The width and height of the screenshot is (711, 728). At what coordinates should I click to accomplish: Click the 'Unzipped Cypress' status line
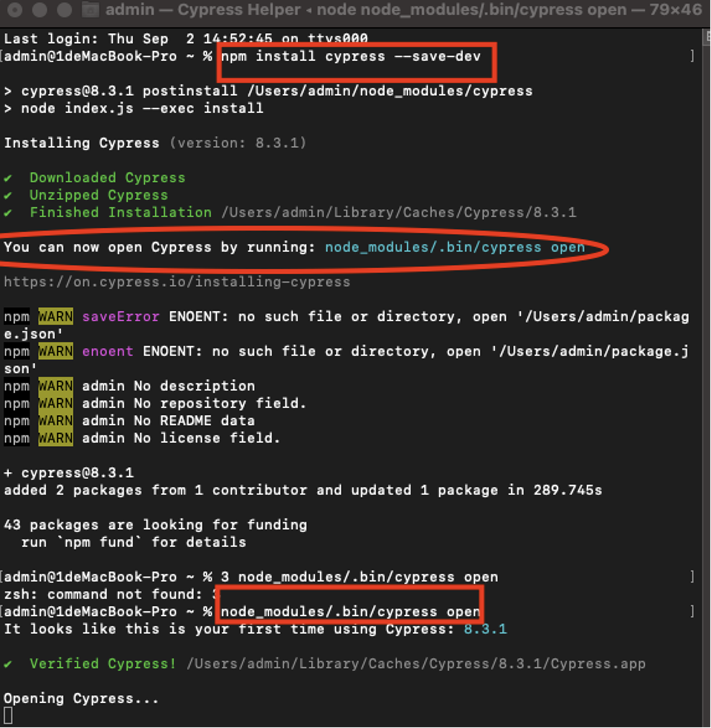tap(86, 195)
